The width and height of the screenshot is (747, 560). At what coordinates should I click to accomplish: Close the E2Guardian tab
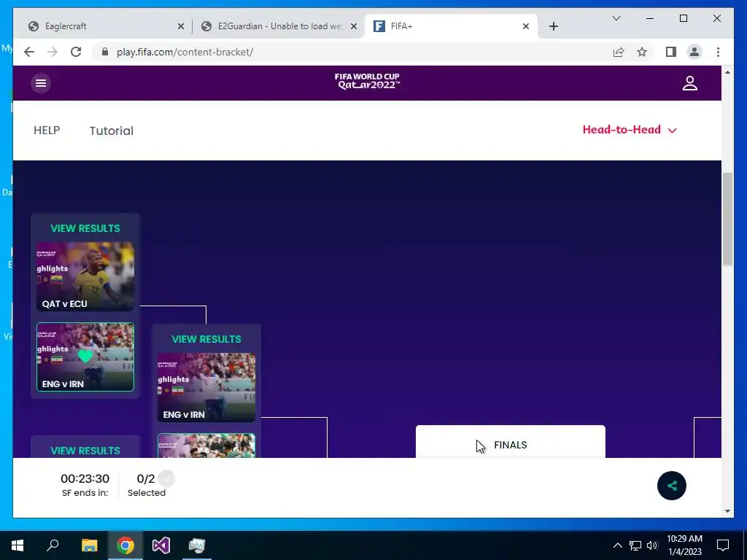pos(354,26)
